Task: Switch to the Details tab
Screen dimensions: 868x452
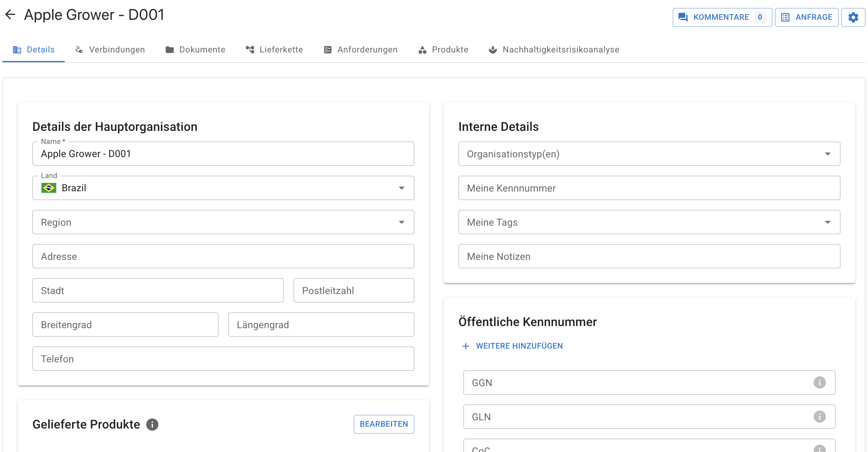Action: pyautogui.click(x=34, y=49)
